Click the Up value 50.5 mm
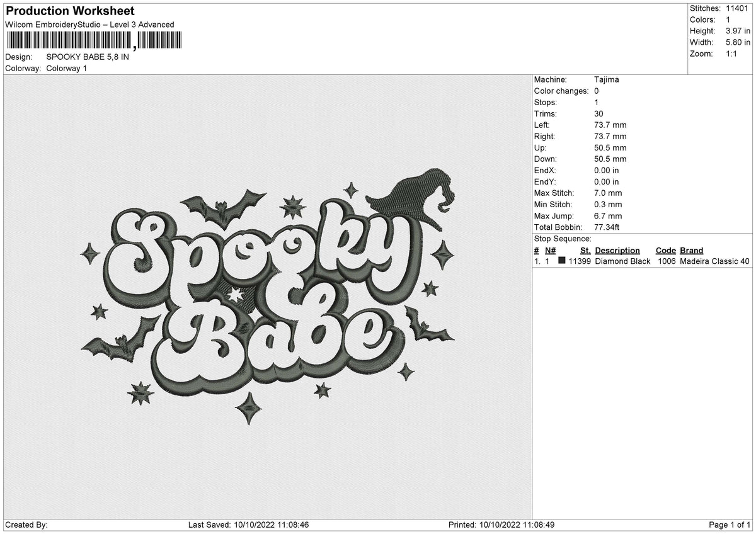Image resolution: width=756 pixels, height=534 pixels. coord(610,147)
